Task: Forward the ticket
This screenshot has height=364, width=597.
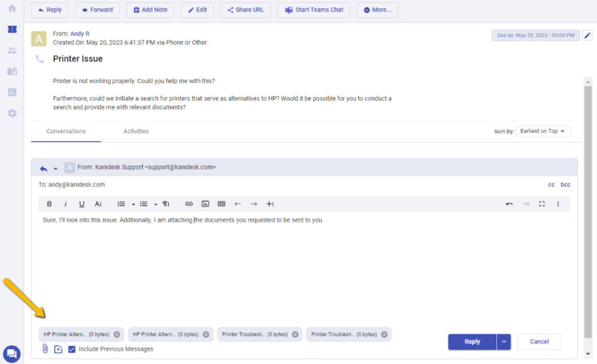Action: 97,10
